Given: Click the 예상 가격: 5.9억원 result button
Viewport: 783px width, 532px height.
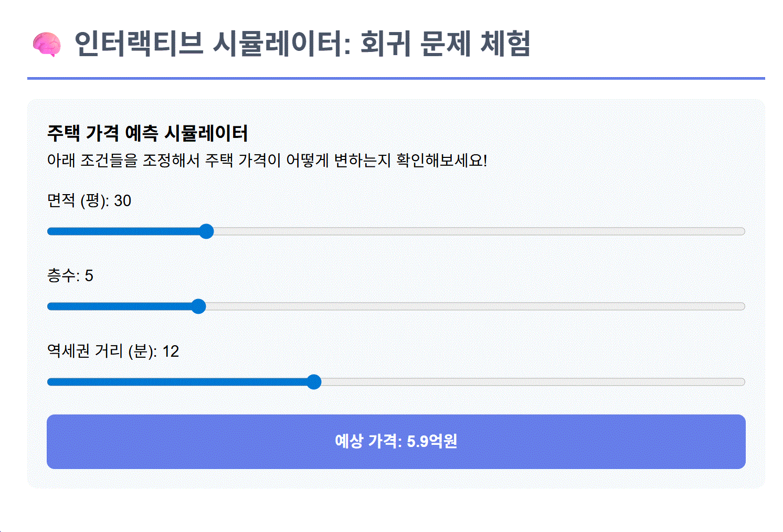Looking at the screenshot, I should coord(396,441).
